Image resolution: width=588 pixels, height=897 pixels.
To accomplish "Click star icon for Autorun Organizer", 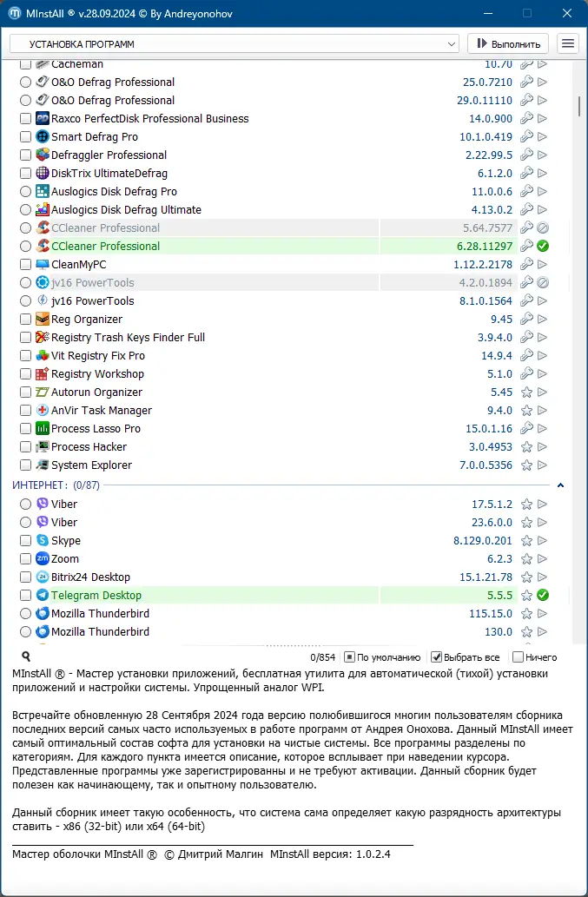I will pyautogui.click(x=527, y=392).
